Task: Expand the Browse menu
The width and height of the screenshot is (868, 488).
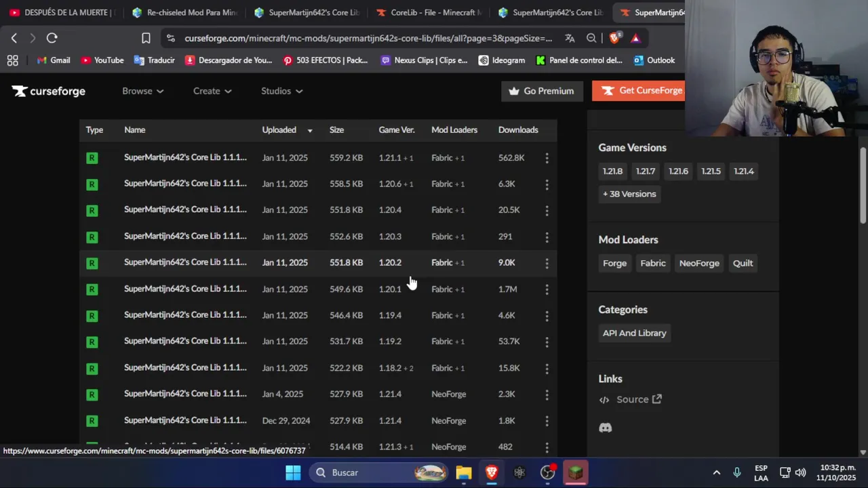Action: 143,91
